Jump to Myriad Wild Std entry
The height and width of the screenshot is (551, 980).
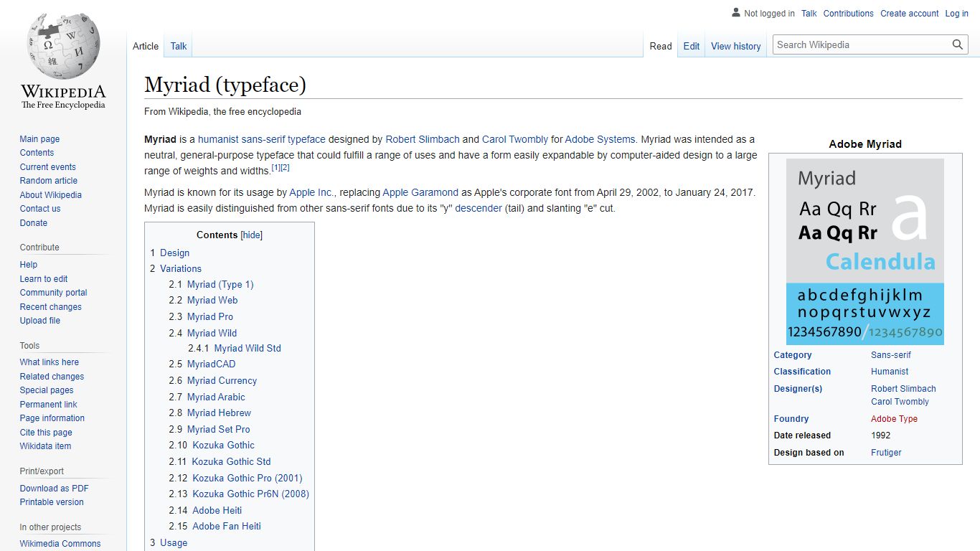click(x=235, y=348)
